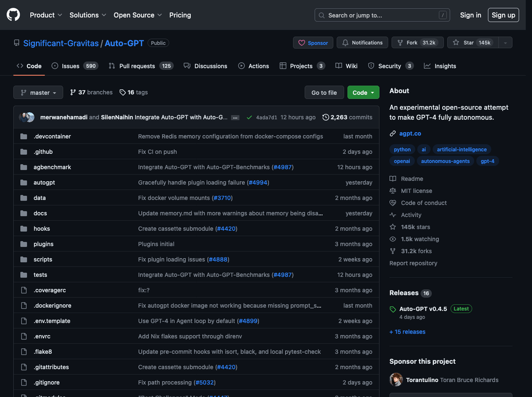Click the 145k stars link
532x397 pixels.
415,227
